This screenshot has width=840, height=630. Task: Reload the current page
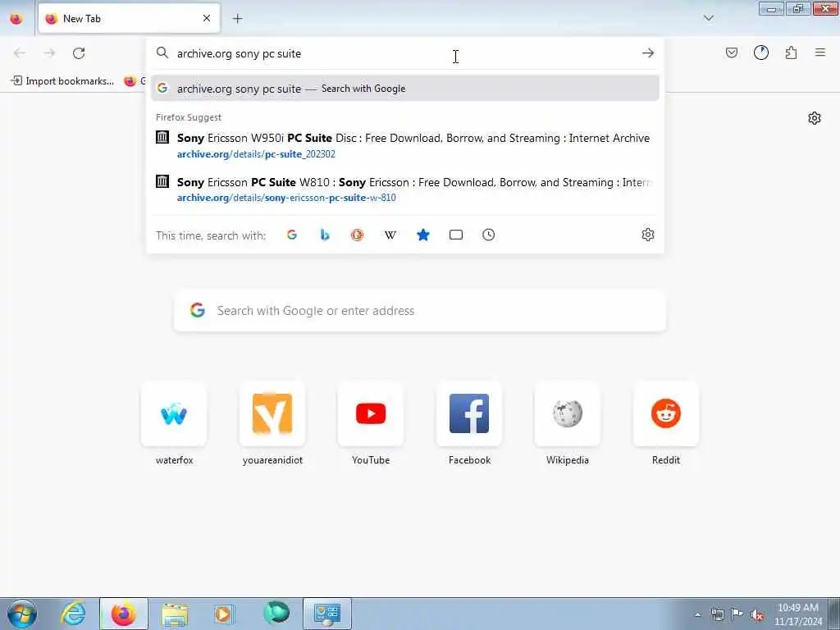point(79,53)
